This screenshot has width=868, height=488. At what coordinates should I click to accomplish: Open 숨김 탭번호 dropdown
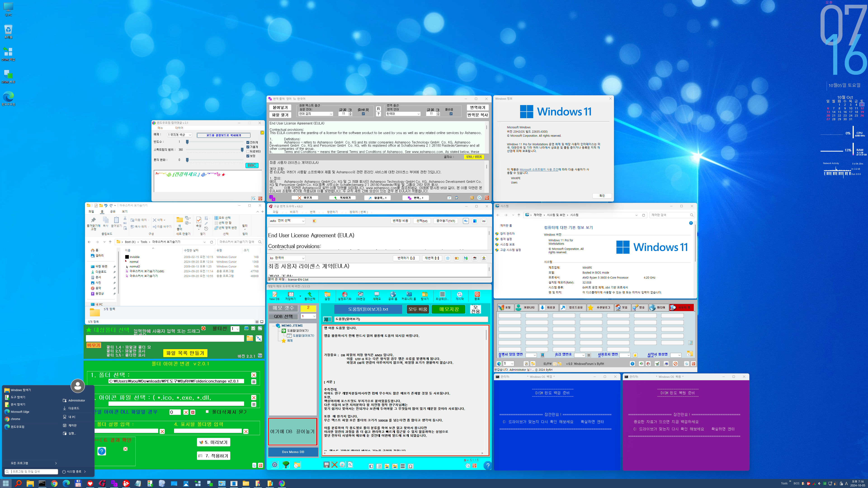coord(580,355)
